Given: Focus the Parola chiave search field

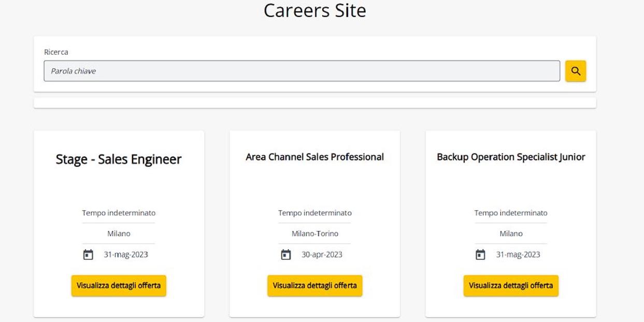Looking at the screenshot, I should click(x=302, y=71).
